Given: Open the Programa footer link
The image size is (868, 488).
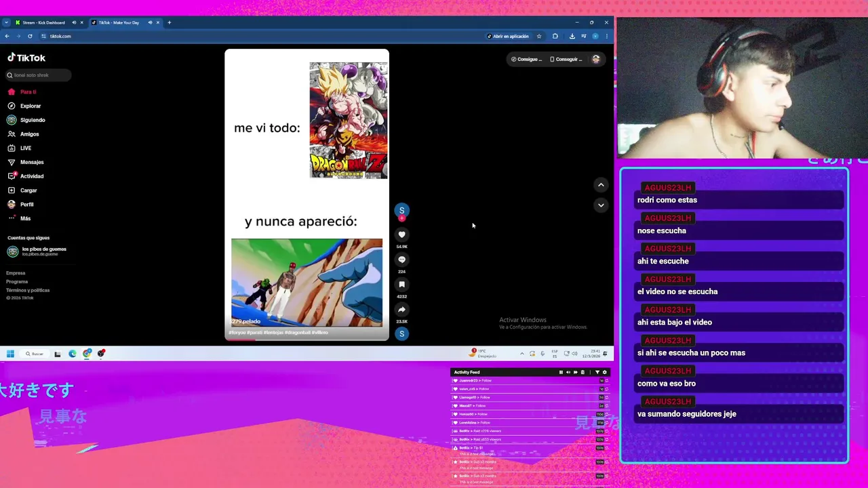Looking at the screenshot, I should [17, 281].
